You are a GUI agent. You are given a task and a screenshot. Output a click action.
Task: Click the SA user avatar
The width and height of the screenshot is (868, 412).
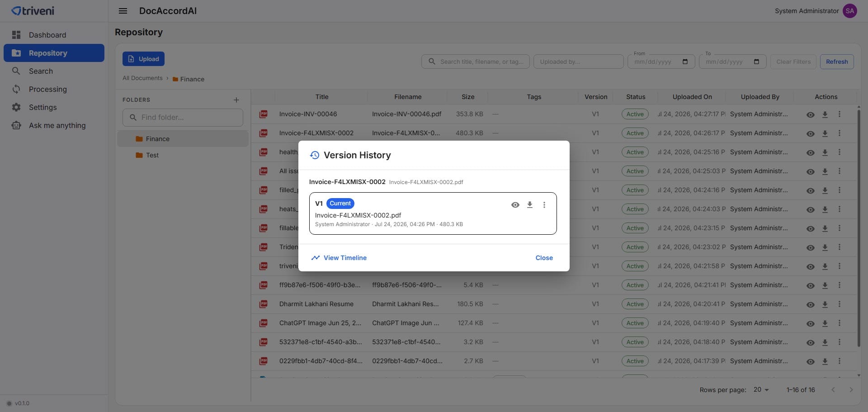[x=849, y=11]
